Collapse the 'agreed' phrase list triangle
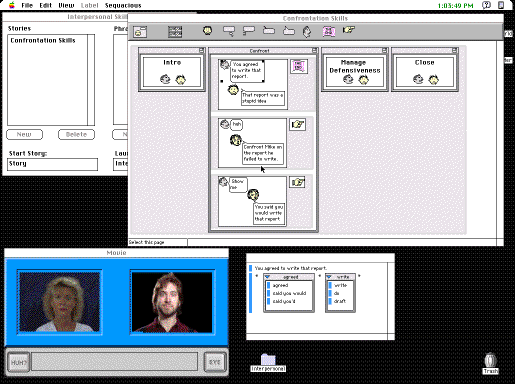 click(267, 277)
